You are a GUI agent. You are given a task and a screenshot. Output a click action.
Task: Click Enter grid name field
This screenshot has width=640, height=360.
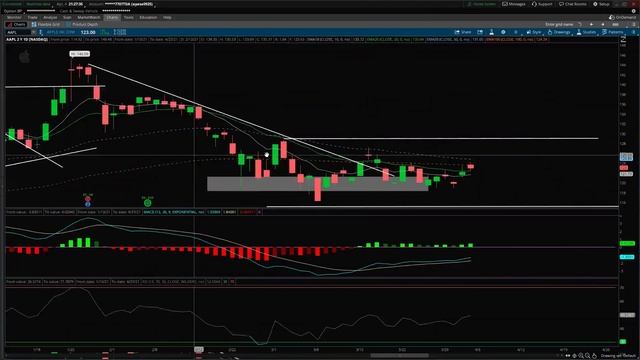558,24
